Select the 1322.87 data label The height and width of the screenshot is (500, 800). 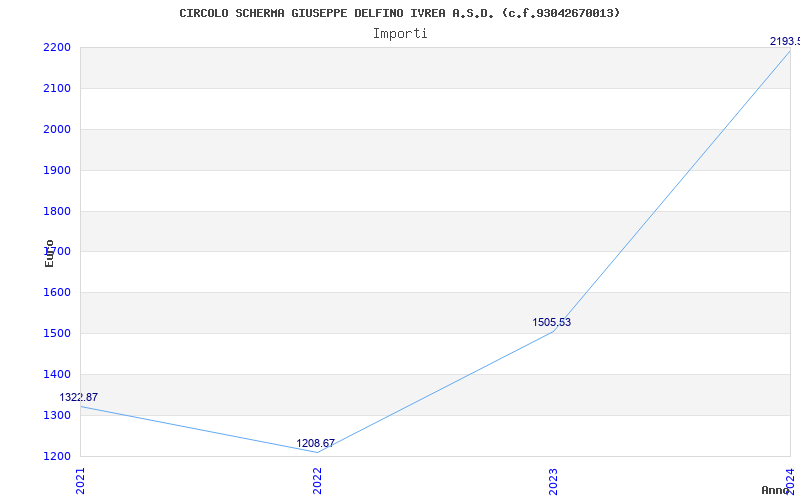(x=79, y=397)
